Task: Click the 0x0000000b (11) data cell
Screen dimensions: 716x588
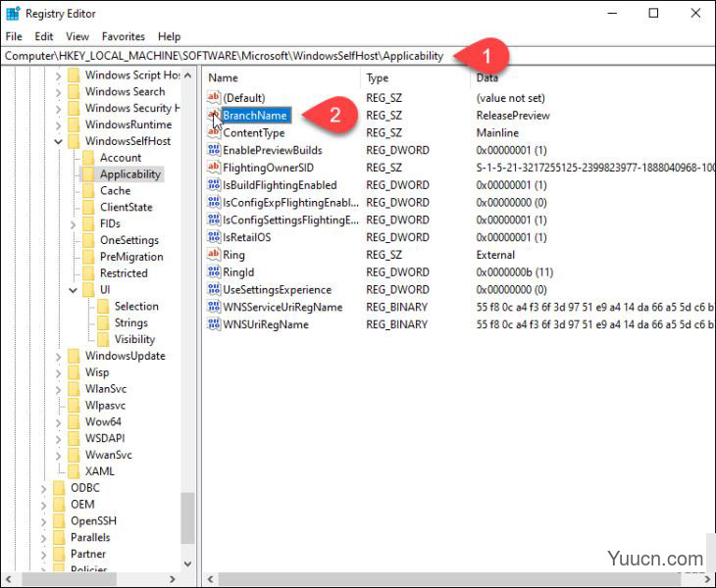Action: (x=515, y=271)
